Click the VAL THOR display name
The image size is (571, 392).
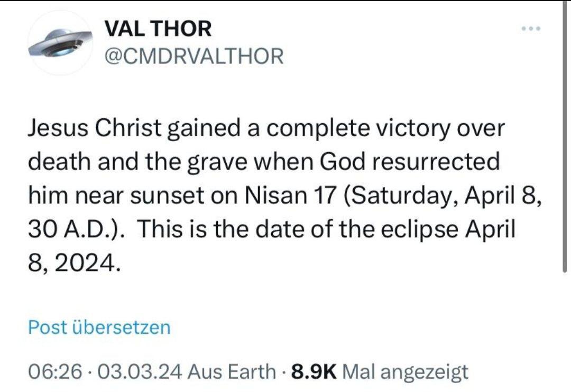point(158,29)
